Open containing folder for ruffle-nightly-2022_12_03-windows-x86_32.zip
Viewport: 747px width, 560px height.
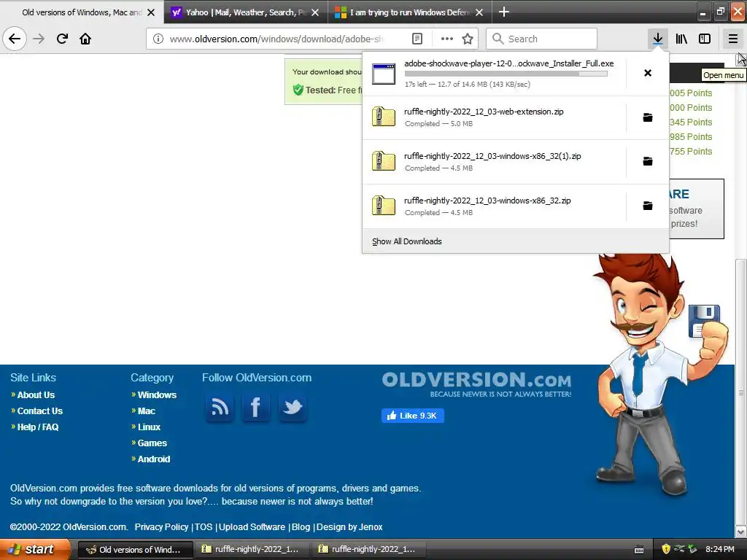tap(648, 206)
